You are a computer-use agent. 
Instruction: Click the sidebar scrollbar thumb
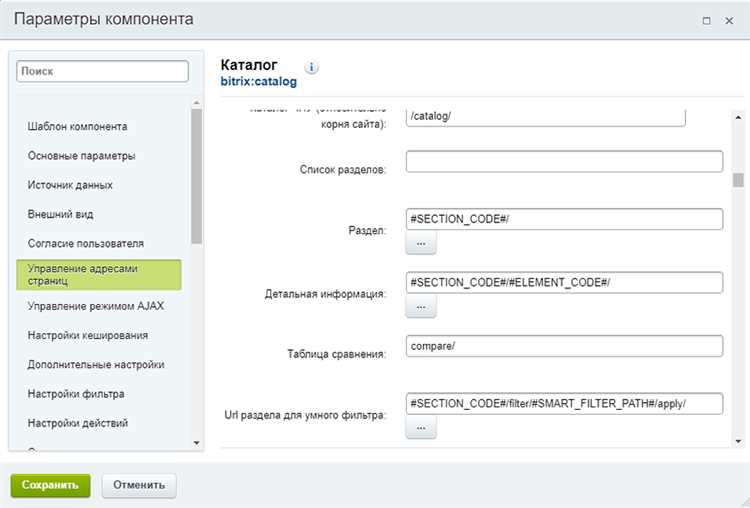click(x=196, y=176)
